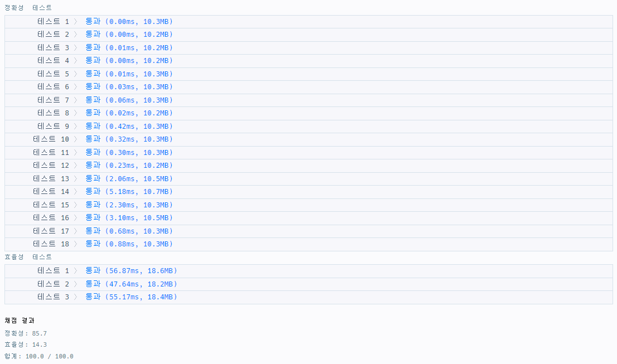Click the 채점 결과 heading
This screenshot has width=617, height=364.
click(x=20, y=321)
